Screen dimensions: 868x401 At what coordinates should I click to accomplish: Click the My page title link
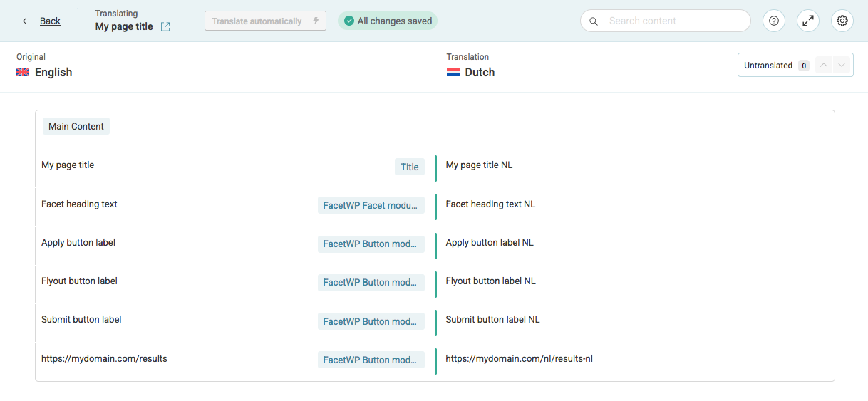click(x=124, y=26)
